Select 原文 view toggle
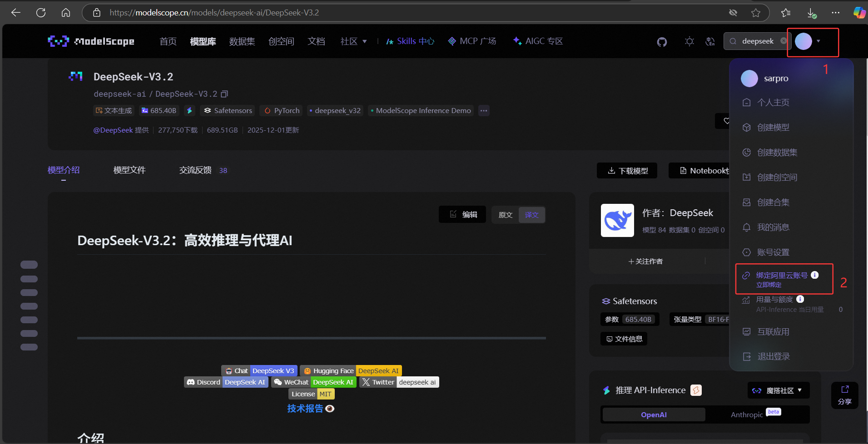Image resolution: width=868 pixels, height=444 pixels. click(505, 215)
